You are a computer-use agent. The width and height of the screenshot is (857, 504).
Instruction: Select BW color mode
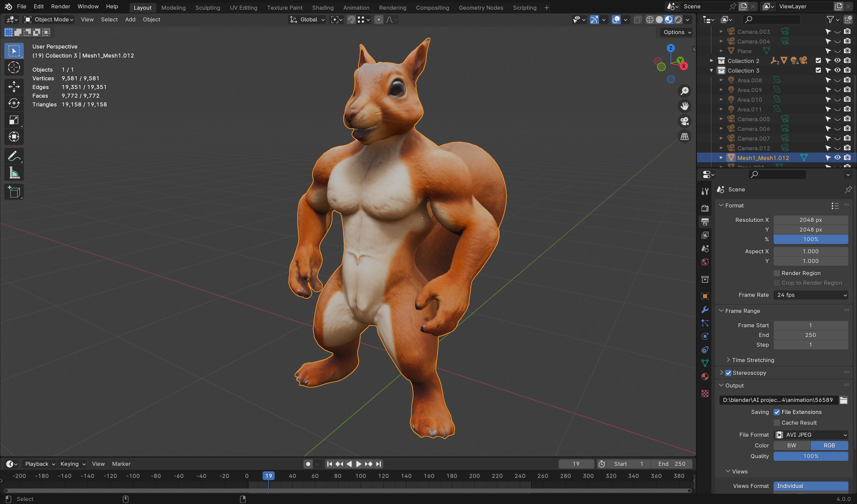click(792, 446)
